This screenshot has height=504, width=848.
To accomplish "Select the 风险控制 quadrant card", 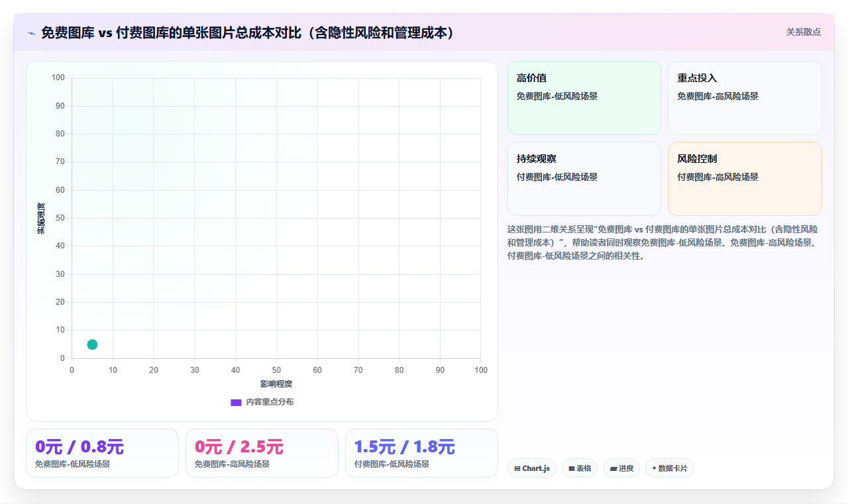I will [745, 179].
